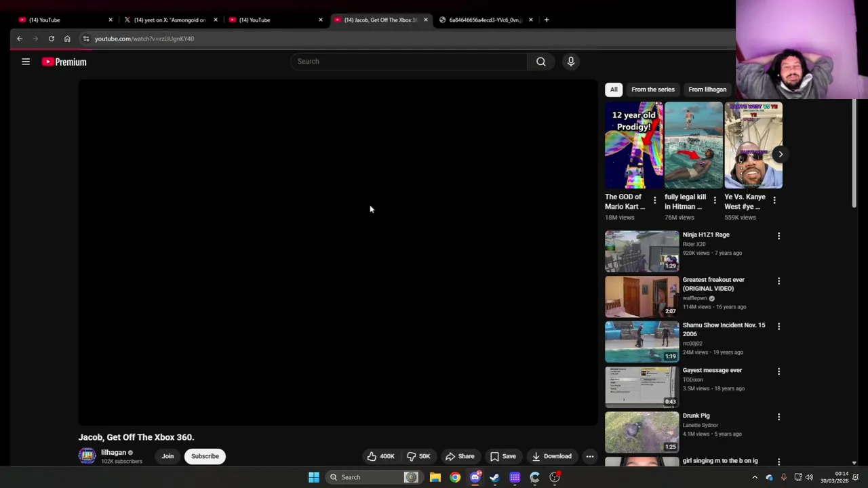This screenshot has width=868, height=488.
Task: Open the Shamu Show Incident video title
Action: click(724, 329)
